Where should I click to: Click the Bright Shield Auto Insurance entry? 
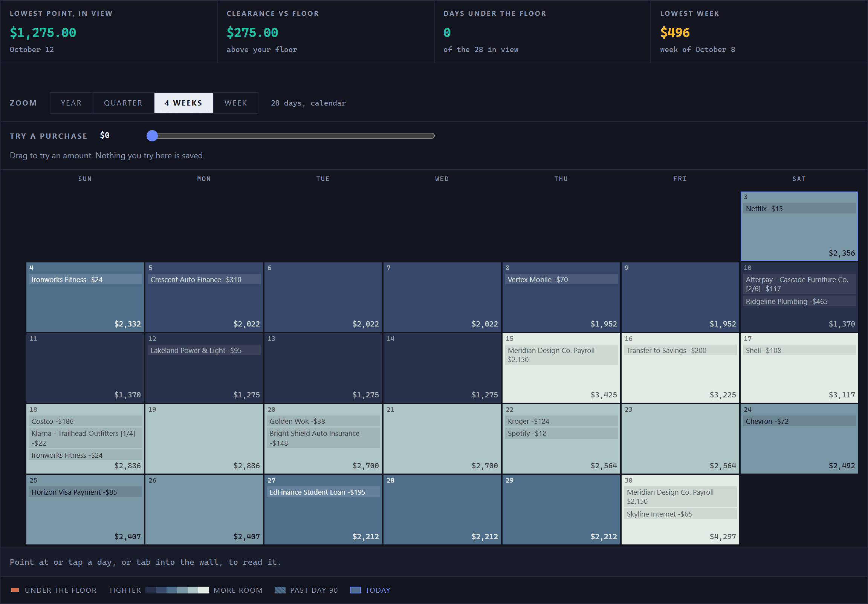pyautogui.click(x=323, y=438)
